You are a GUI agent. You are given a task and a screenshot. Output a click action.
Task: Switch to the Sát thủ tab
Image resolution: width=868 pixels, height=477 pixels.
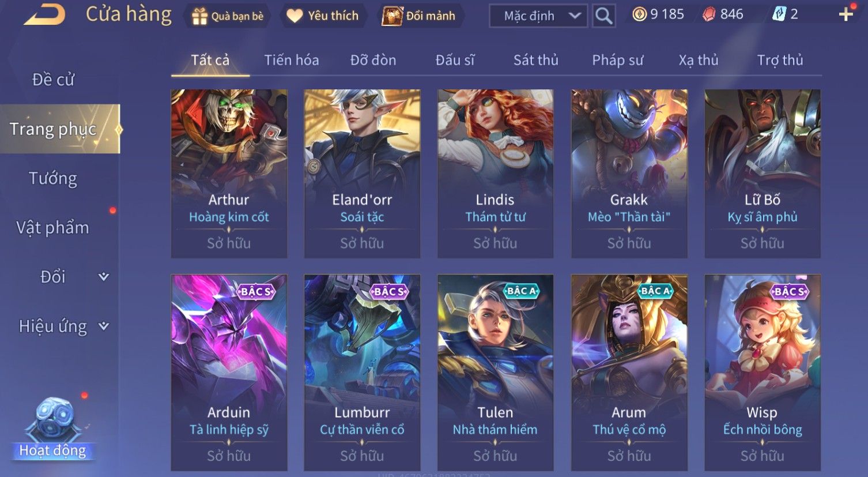tap(535, 60)
